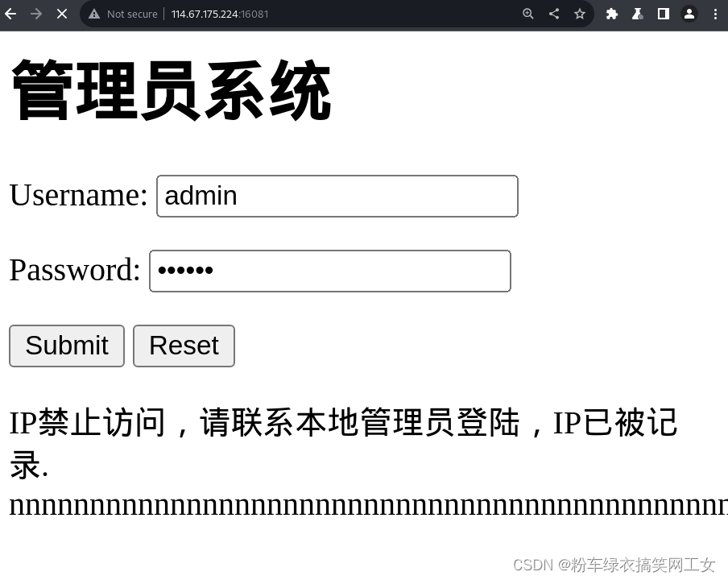Bookmark this page with the star
Screen dimensions: 728x580
pos(580,14)
